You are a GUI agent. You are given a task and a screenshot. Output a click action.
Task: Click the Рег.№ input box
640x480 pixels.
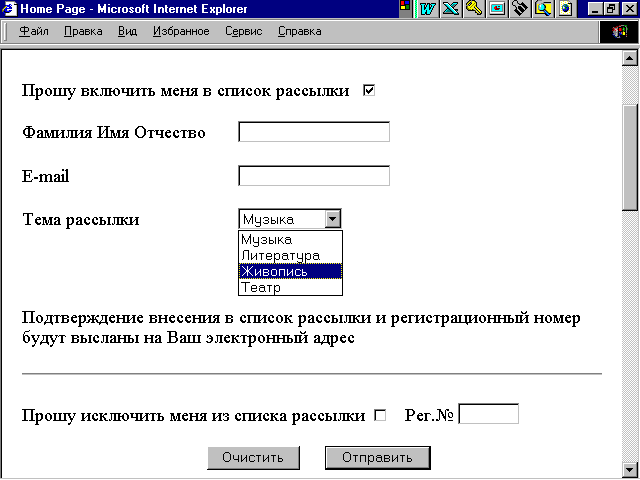[x=489, y=414]
